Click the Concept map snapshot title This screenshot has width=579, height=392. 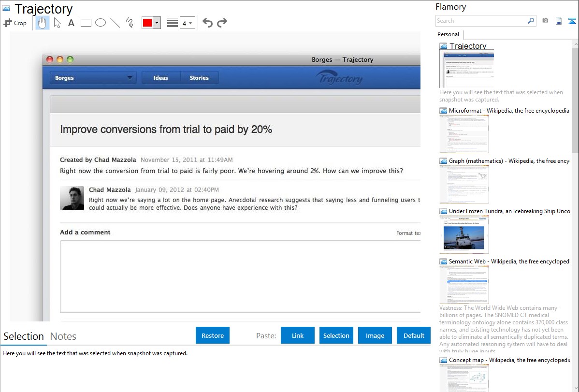[x=509, y=360]
